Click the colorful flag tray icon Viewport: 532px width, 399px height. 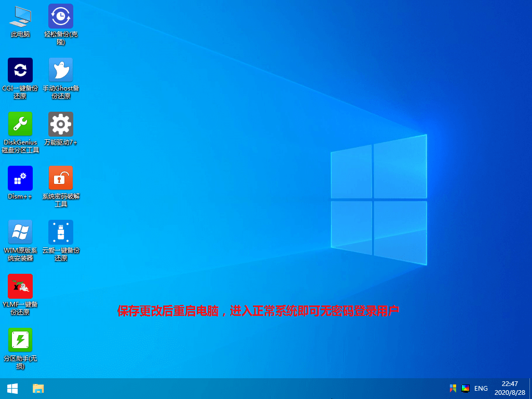[x=453, y=389]
